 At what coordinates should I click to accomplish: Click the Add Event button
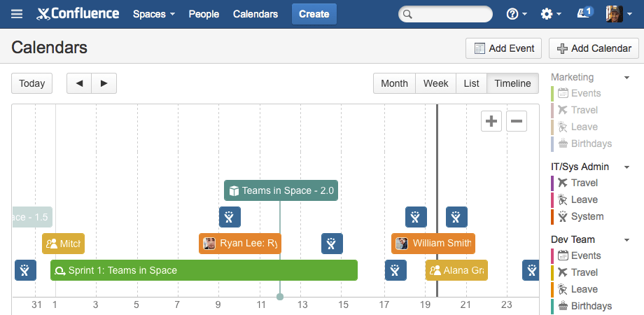tap(504, 48)
